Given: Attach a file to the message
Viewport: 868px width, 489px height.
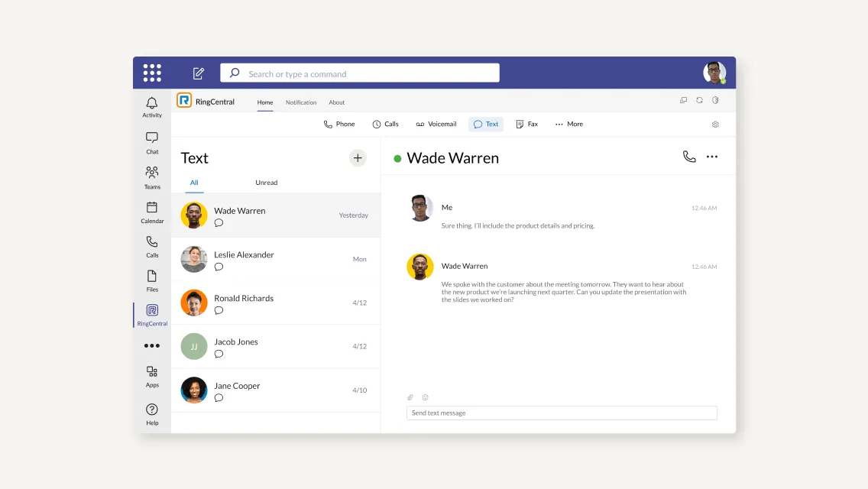Looking at the screenshot, I should (x=410, y=397).
